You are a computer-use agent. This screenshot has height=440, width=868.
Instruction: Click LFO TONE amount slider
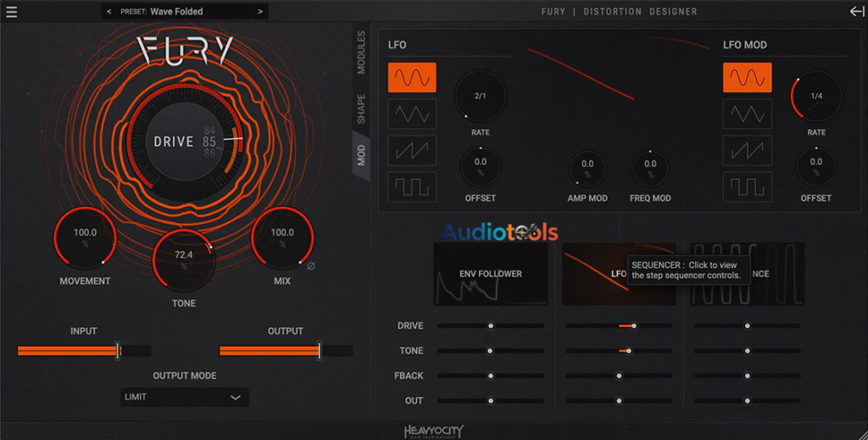tap(619, 351)
